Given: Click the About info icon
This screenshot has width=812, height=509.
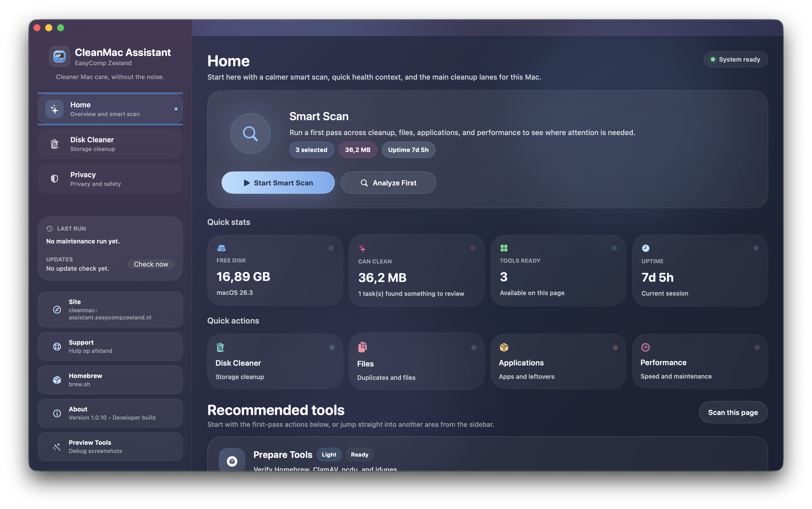Looking at the screenshot, I should tap(57, 413).
